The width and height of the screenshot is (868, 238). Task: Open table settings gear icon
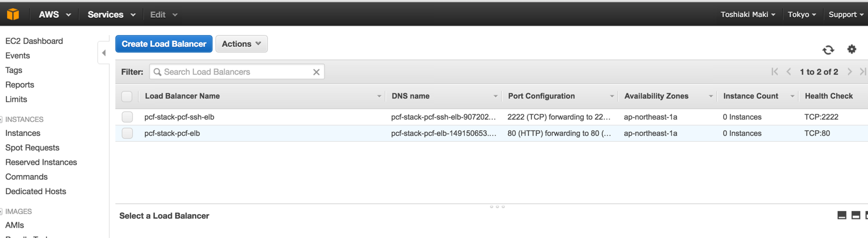(852, 49)
